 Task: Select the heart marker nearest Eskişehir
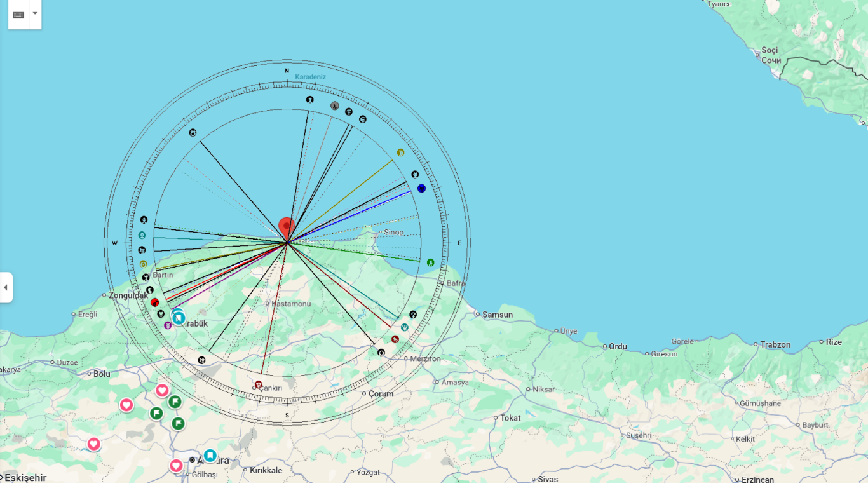coord(93,444)
